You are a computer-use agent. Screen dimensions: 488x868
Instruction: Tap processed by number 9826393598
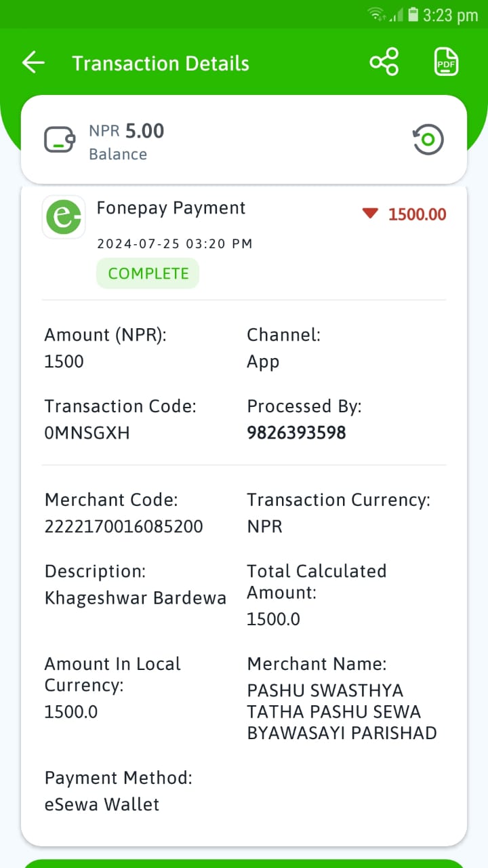(296, 433)
